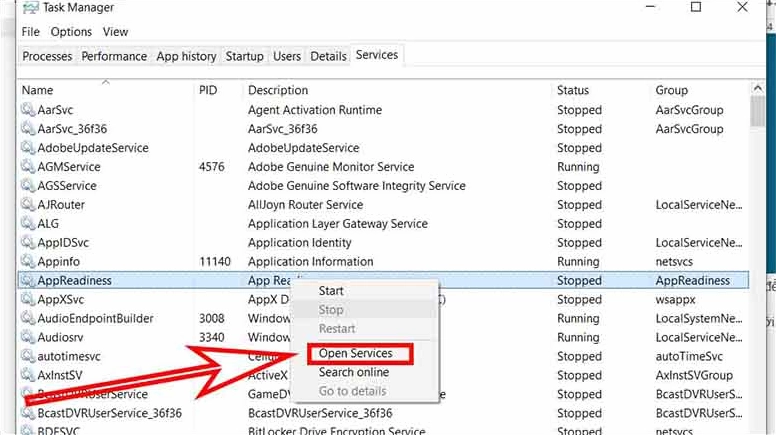
Task: Sort by the Name column header
Action: point(37,90)
